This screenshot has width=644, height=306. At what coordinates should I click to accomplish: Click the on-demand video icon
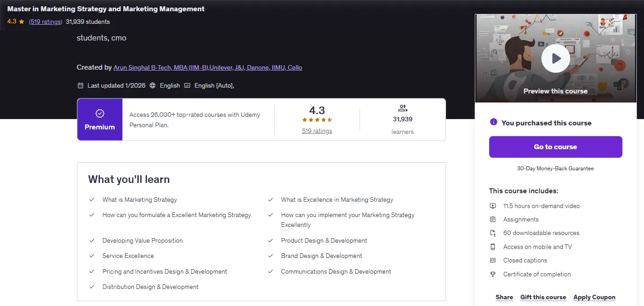[x=493, y=206]
